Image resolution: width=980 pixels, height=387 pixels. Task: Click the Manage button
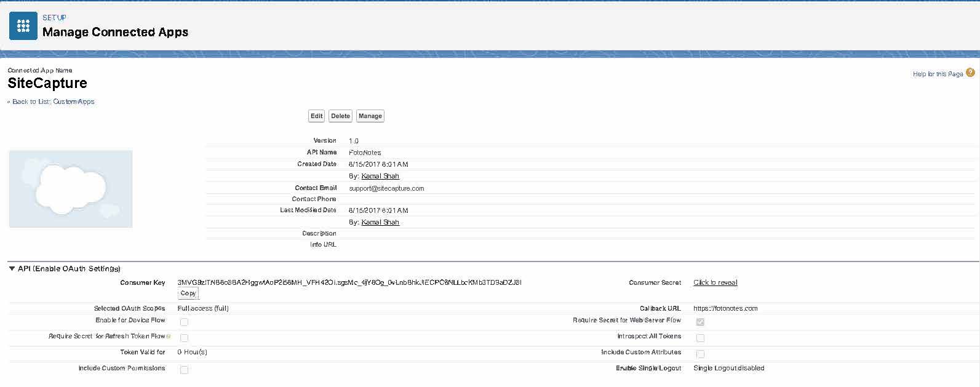click(370, 116)
